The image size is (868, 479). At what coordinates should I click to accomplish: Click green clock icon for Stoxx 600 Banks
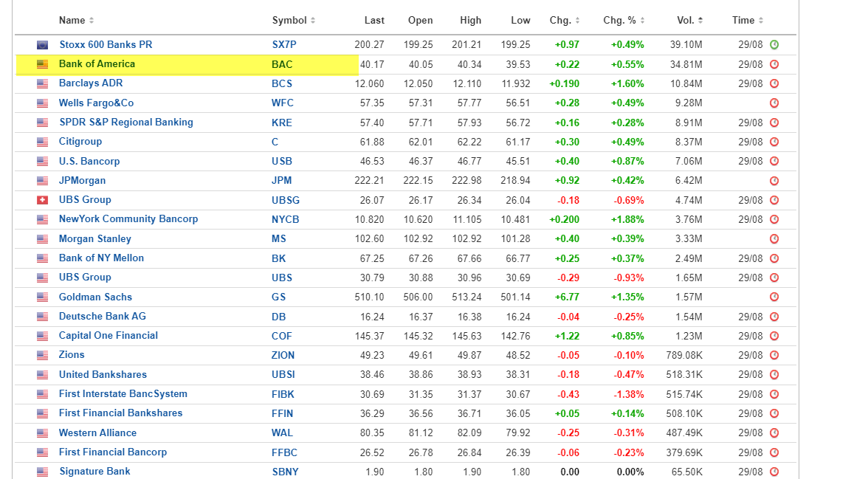click(774, 45)
